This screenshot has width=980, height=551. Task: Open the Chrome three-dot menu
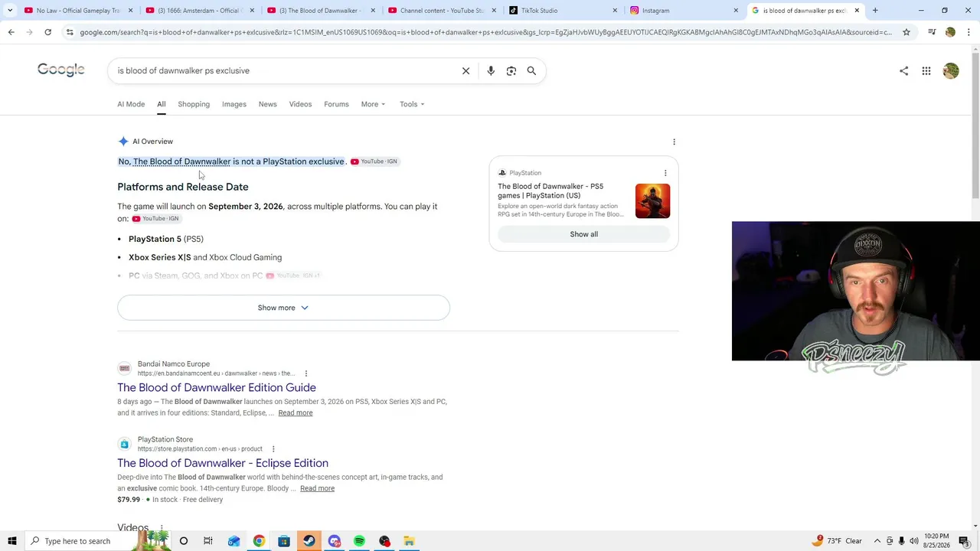[969, 32]
